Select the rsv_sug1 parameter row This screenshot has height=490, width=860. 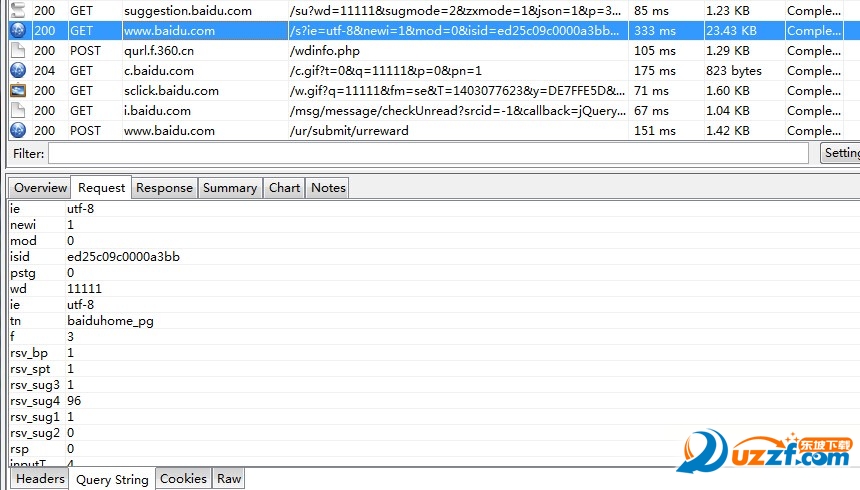[x=433, y=417]
